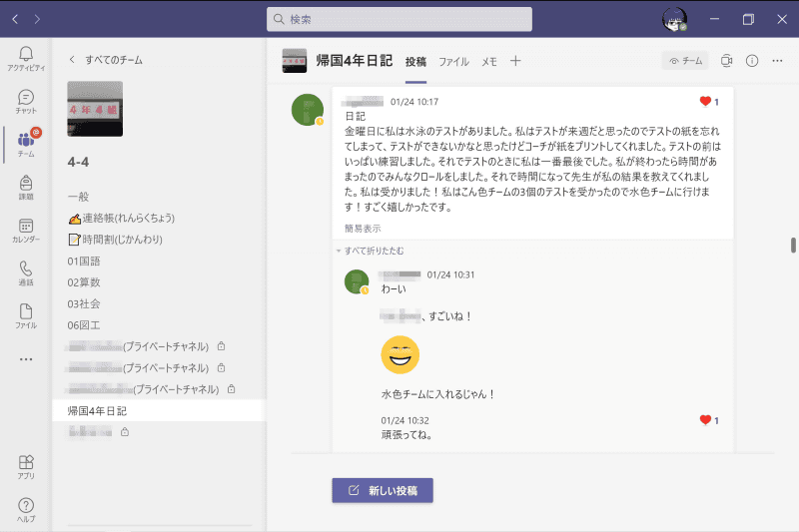Click the 01/24 10:32 timestamp
799x532 pixels.
coord(405,420)
